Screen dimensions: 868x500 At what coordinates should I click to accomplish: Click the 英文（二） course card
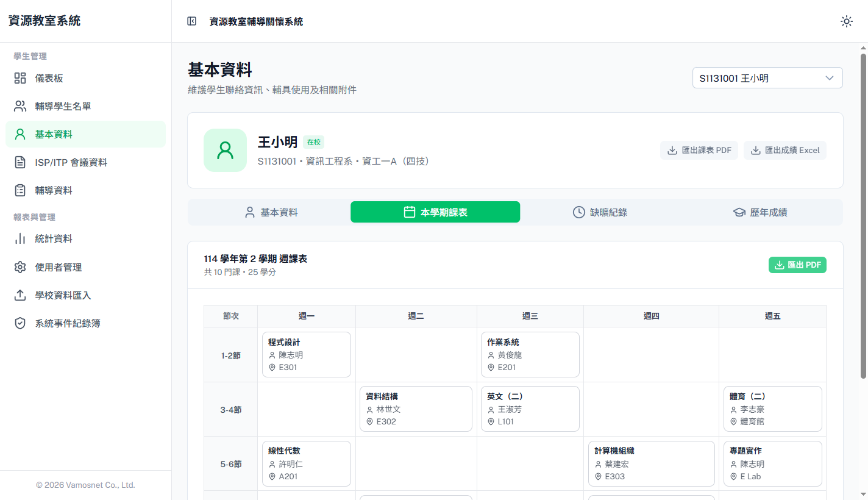530,409
